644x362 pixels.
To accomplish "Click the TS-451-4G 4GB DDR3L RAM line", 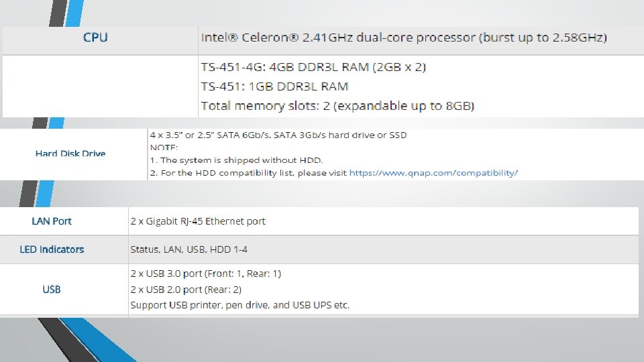I will coord(313,67).
